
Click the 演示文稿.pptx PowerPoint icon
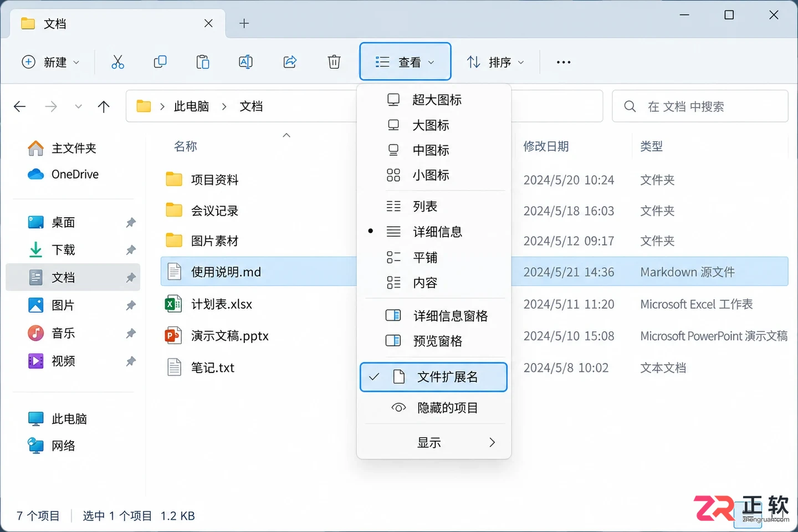pyautogui.click(x=173, y=336)
